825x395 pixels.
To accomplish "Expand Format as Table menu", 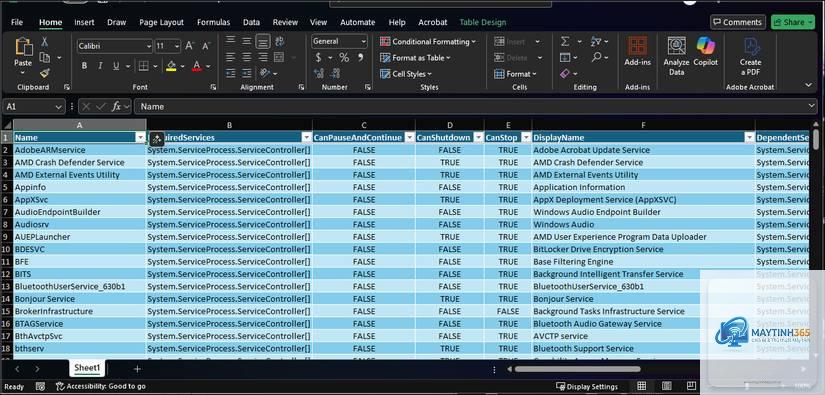I will click(416, 58).
